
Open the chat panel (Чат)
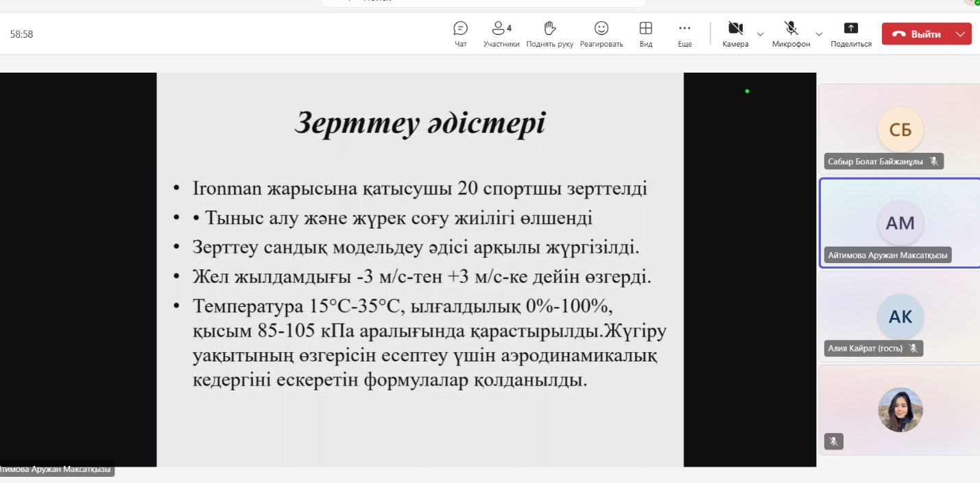coord(461,34)
